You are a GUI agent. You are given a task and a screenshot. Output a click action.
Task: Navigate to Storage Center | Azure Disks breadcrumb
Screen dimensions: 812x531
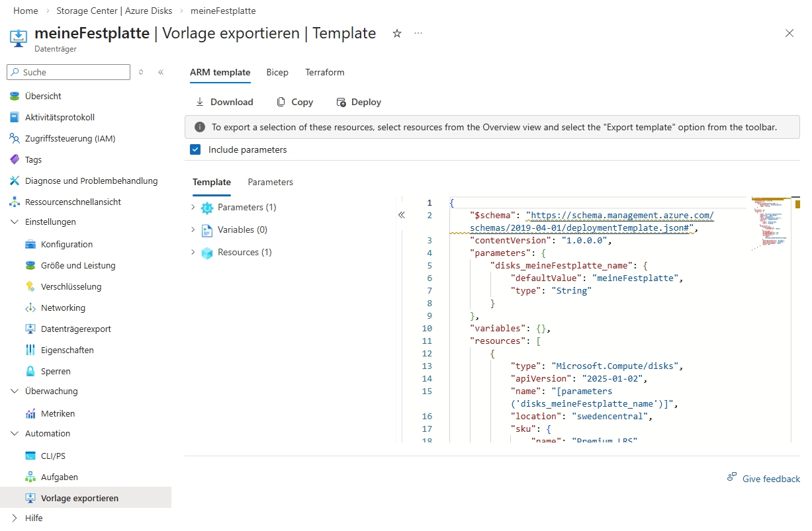coord(114,11)
